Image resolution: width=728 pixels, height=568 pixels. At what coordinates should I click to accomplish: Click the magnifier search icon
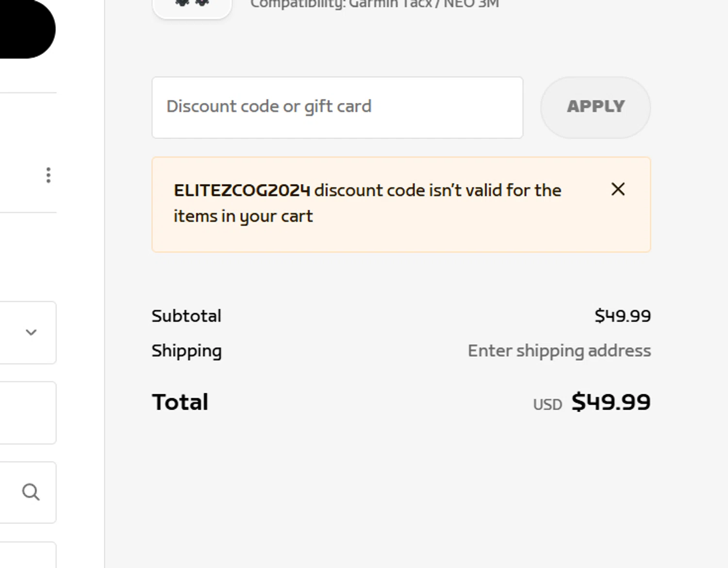[x=31, y=492]
